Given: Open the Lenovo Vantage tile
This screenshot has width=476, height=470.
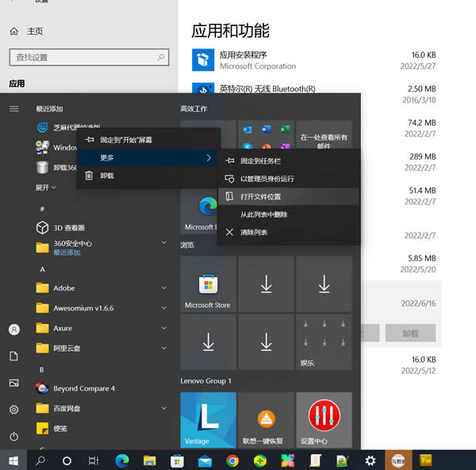Looking at the screenshot, I should (208, 420).
